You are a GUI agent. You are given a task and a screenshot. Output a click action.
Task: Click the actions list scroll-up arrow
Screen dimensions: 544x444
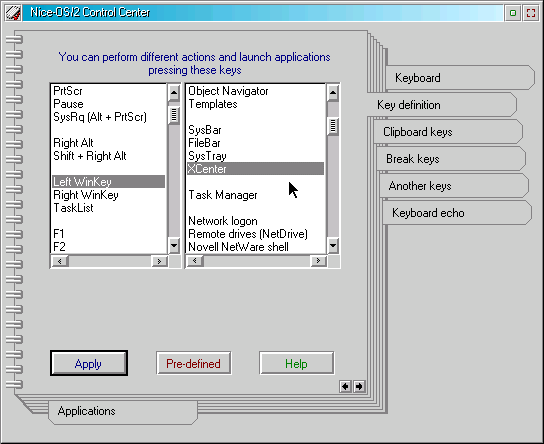pos(333,93)
